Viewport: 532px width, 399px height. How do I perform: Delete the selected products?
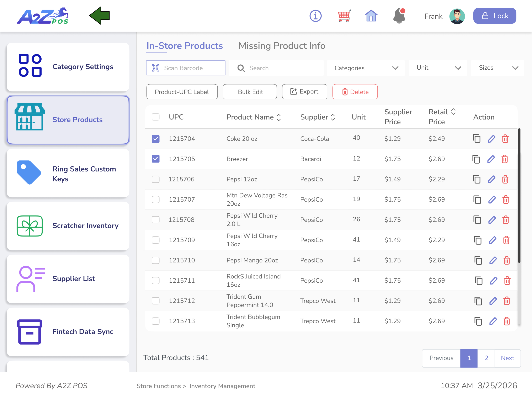[355, 92]
